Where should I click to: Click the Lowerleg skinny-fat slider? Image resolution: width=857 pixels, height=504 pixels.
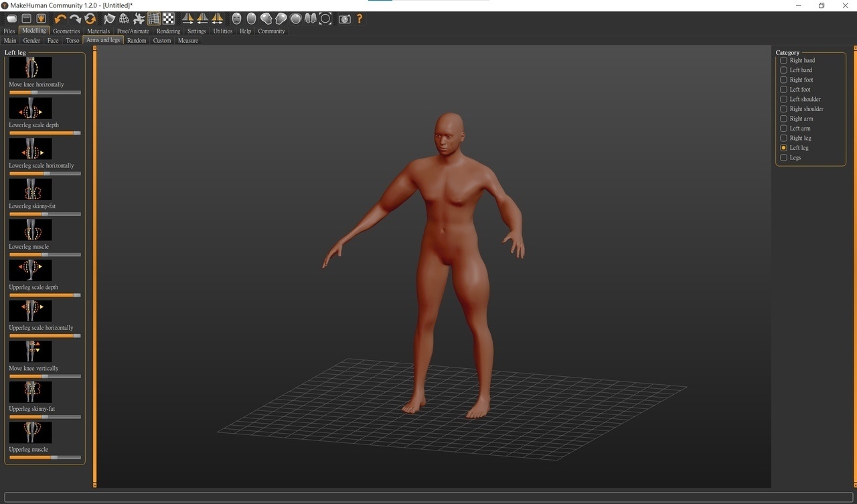click(45, 214)
